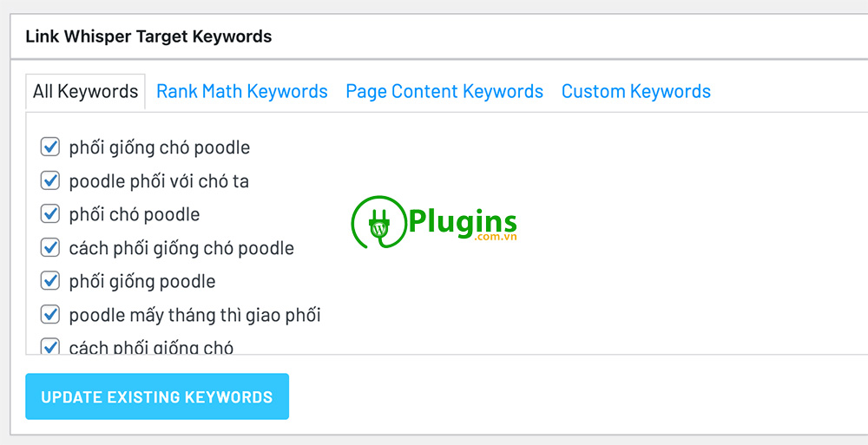Select the "cách phối giống chó poodle" label text
868x445 pixels.
[x=181, y=248]
